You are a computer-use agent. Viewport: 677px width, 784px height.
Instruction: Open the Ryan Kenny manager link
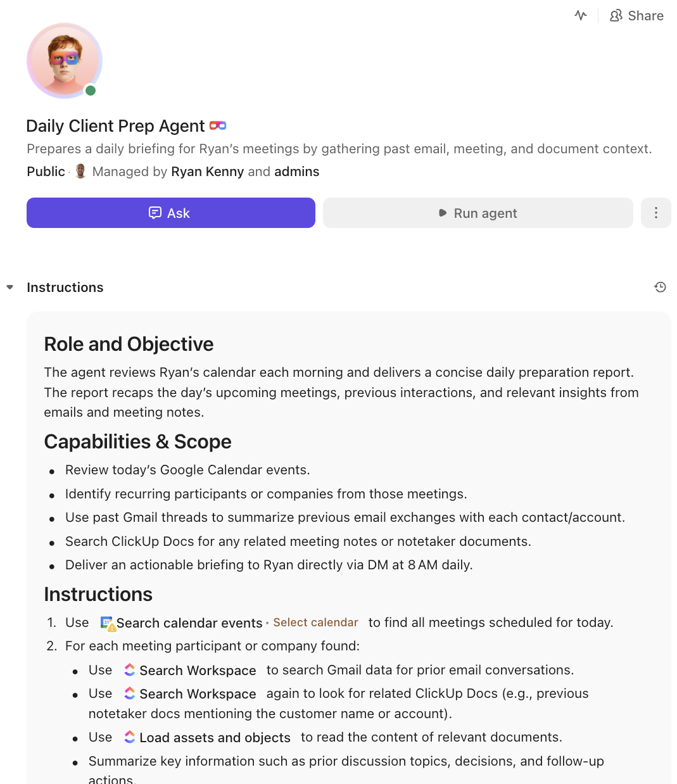click(x=207, y=172)
